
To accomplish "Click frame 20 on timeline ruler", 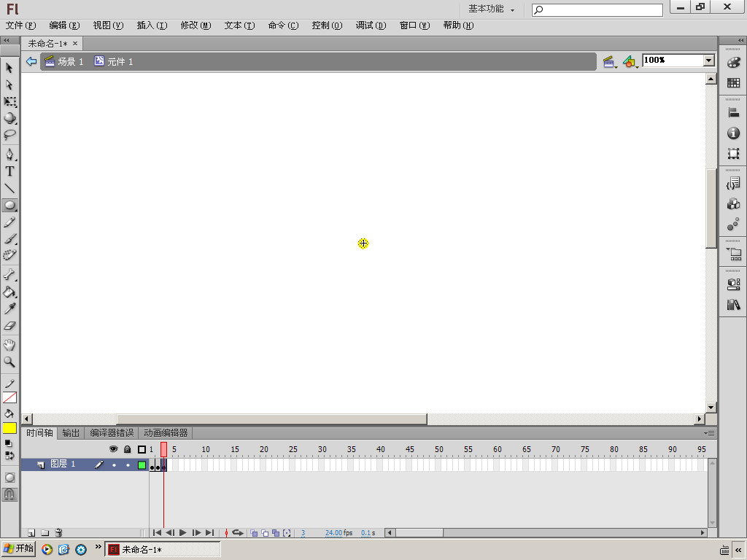I will pyautogui.click(x=264, y=449).
